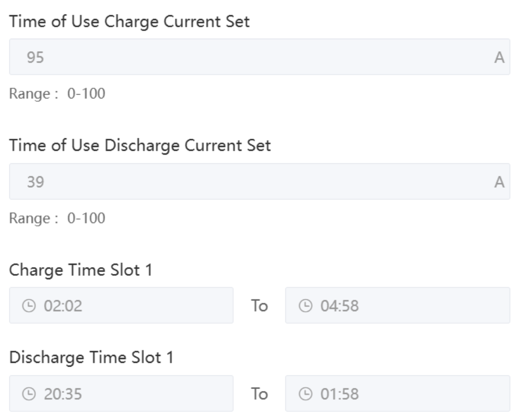Open the Discharge Time Slot 1 start time 20:35

pos(121,393)
